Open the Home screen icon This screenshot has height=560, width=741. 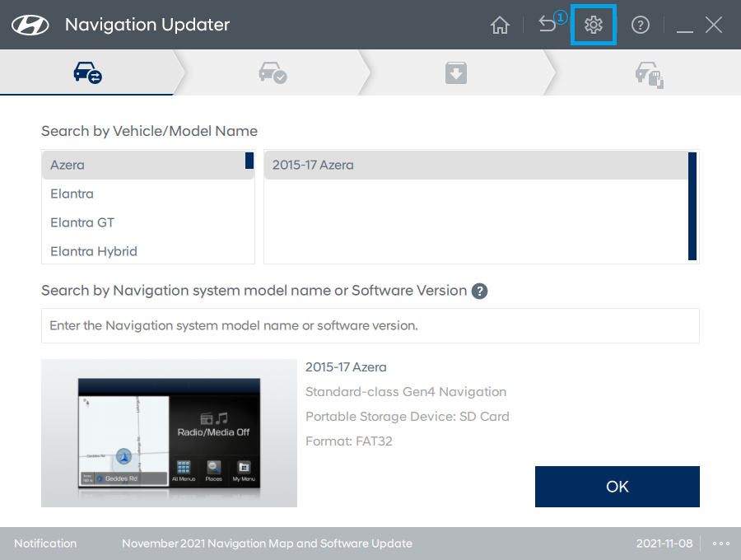tap(500, 25)
